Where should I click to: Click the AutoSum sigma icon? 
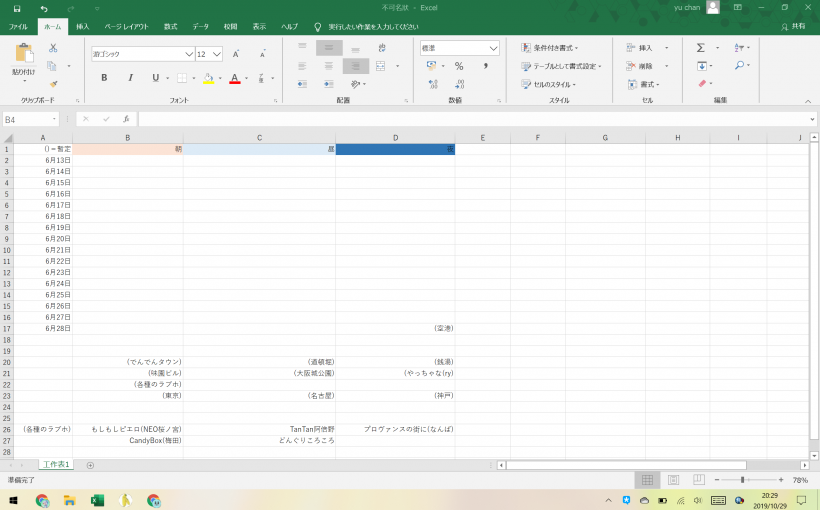click(701, 48)
